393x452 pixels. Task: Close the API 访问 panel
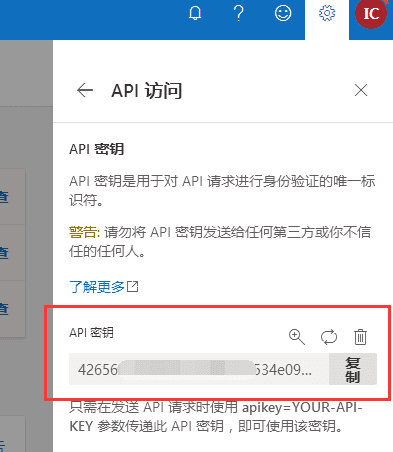coord(361,90)
